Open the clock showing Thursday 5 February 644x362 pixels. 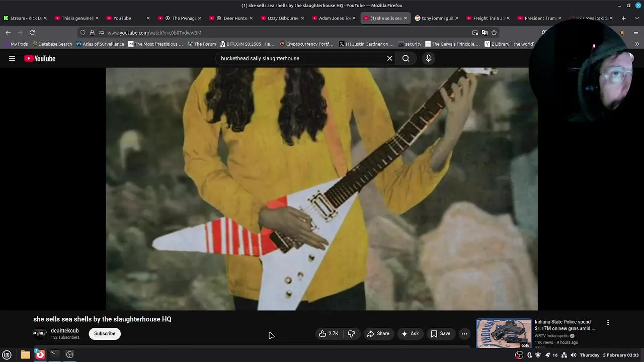click(609, 355)
